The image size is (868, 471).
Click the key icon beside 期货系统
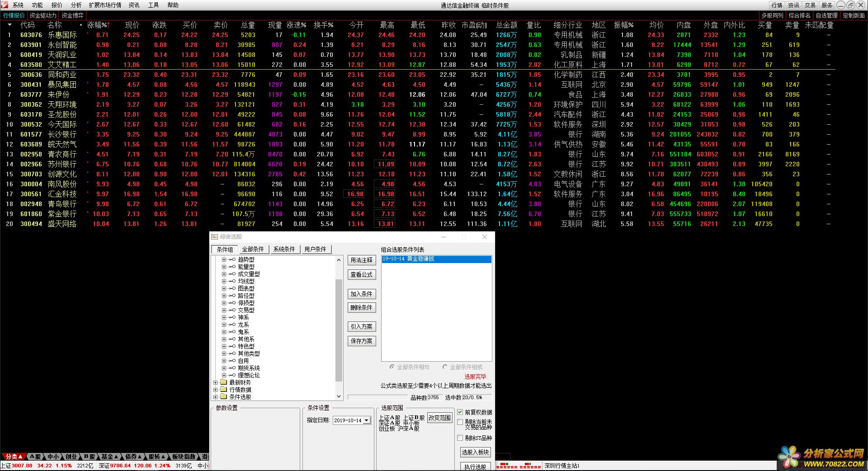click(232, 368)
